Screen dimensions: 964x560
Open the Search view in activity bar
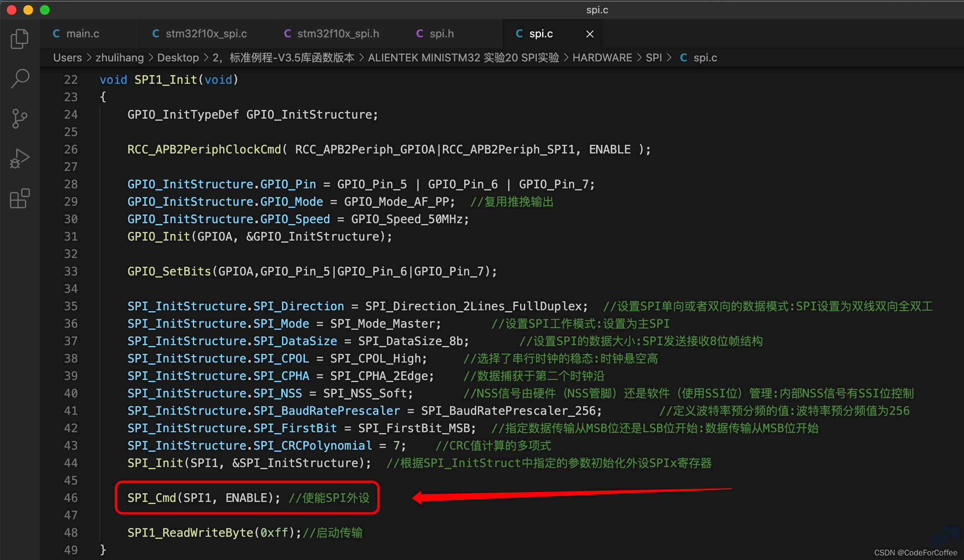[19, 78]
